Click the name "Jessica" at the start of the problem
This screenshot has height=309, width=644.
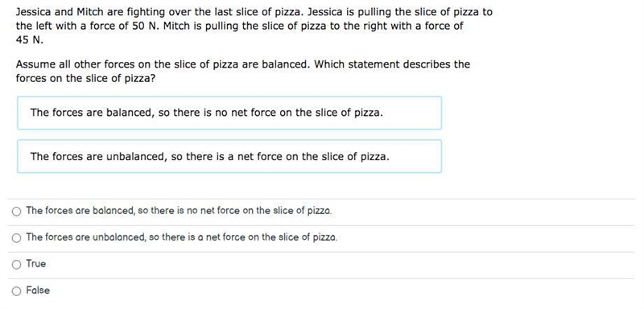coord(34,12)
